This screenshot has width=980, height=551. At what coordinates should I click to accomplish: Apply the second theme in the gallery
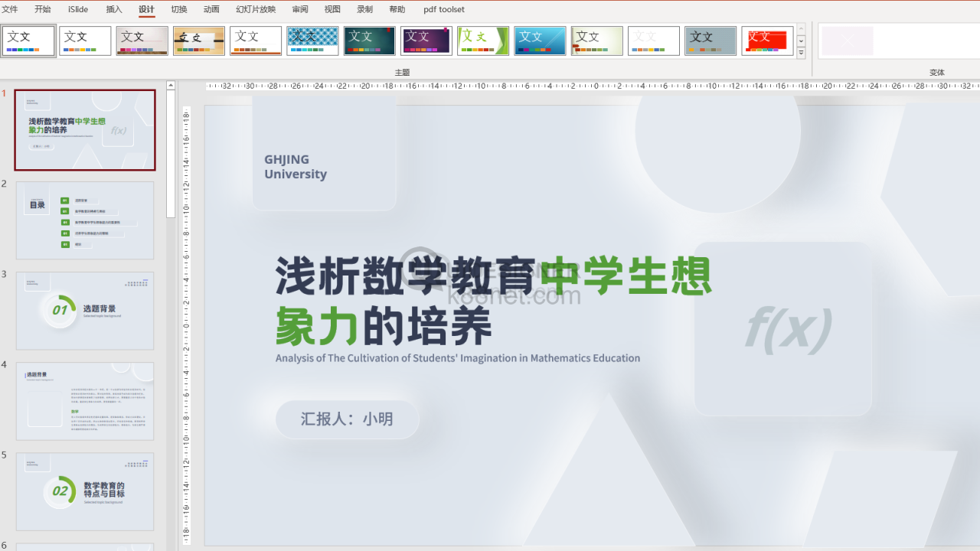point(86,41)
